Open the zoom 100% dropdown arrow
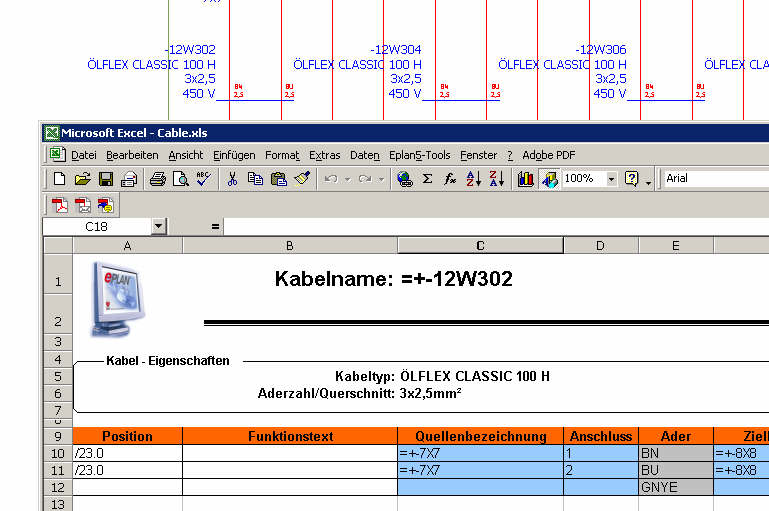This screenshot has width=769, height=511. [611, 179]
